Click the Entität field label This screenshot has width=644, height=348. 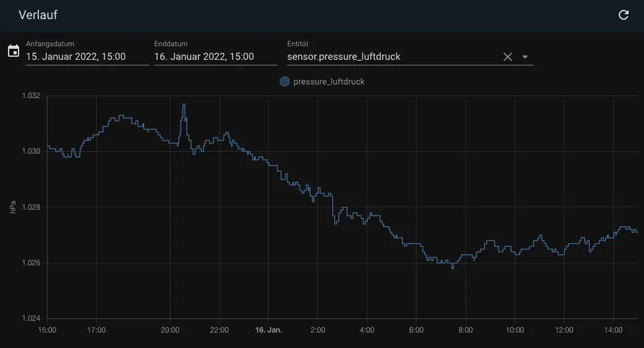pos(298,44)
